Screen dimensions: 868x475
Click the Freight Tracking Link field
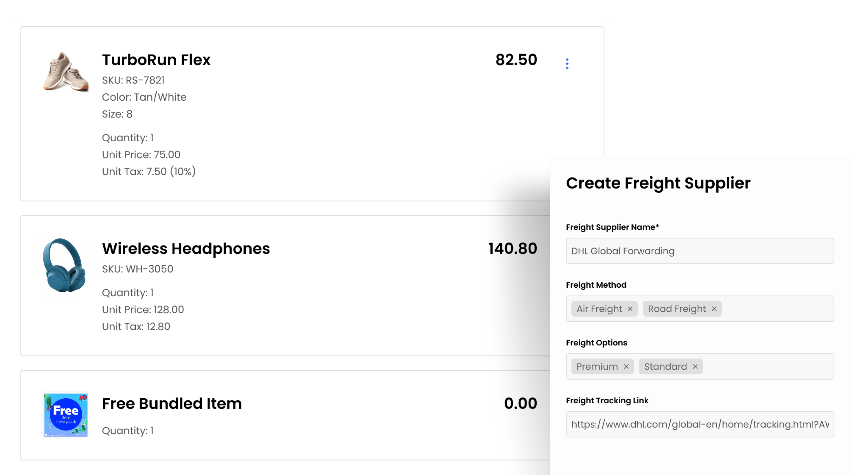(700, 424)
